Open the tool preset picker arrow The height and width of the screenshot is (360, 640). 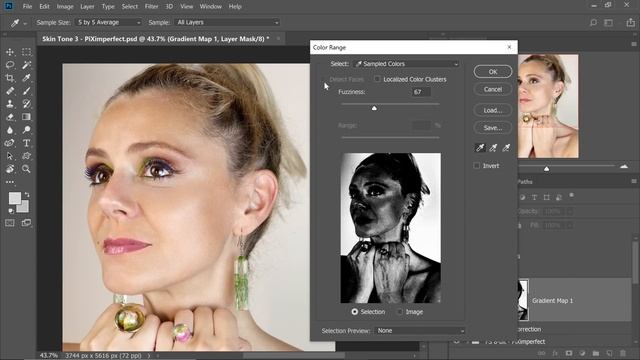click(25, 24)
